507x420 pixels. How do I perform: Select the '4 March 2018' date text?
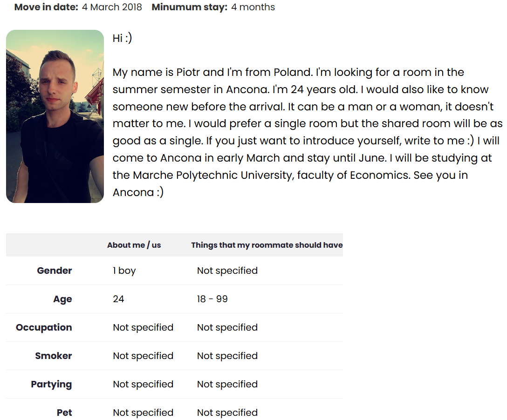(112, 7)
